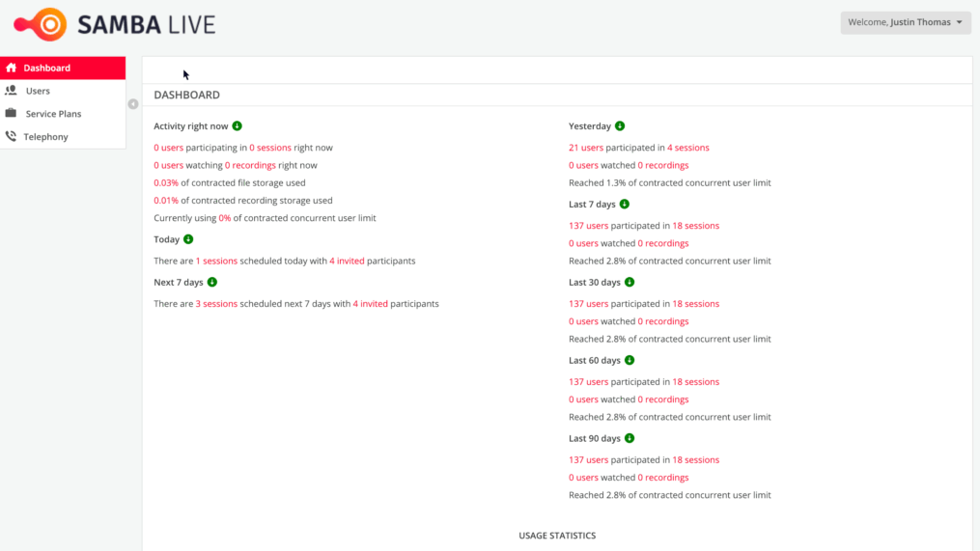This screenshot has width=980, height=551.
Task: Open the 3 sessions link for next 7 days
Action: click(216, 304)
